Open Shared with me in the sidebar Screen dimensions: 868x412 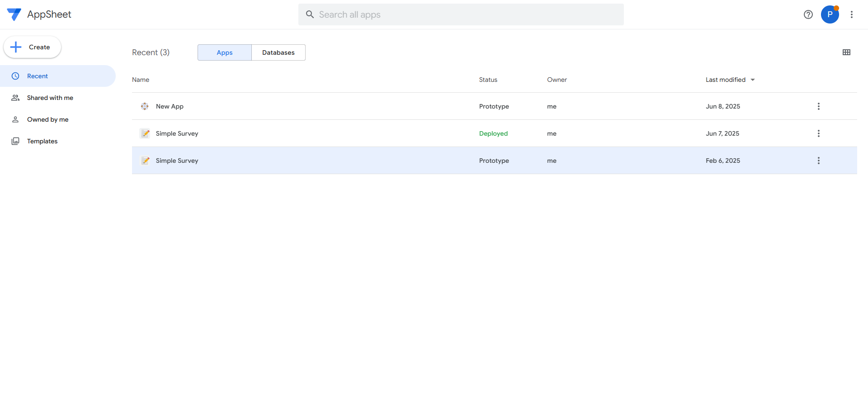click(x=58, y=98)
